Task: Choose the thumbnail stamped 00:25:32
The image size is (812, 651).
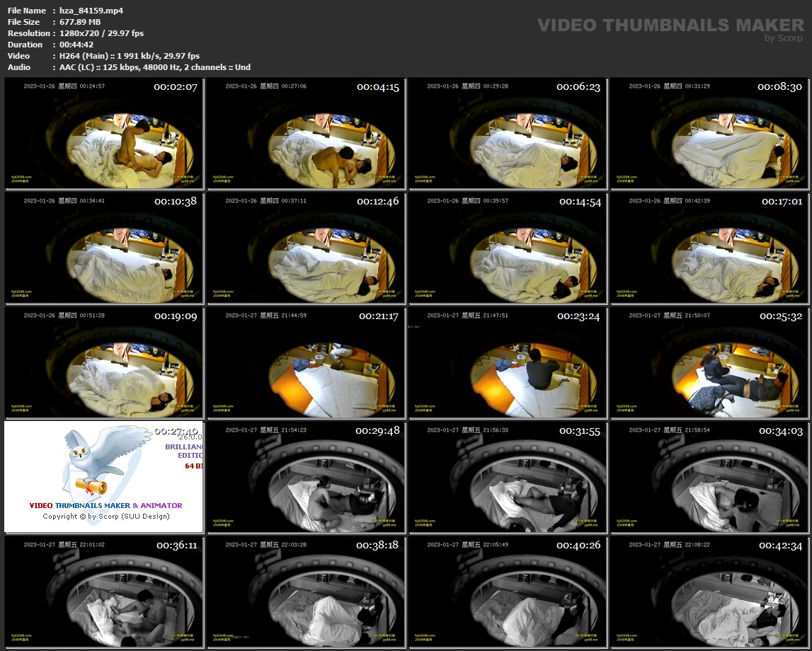Action: tap(709, 363)
